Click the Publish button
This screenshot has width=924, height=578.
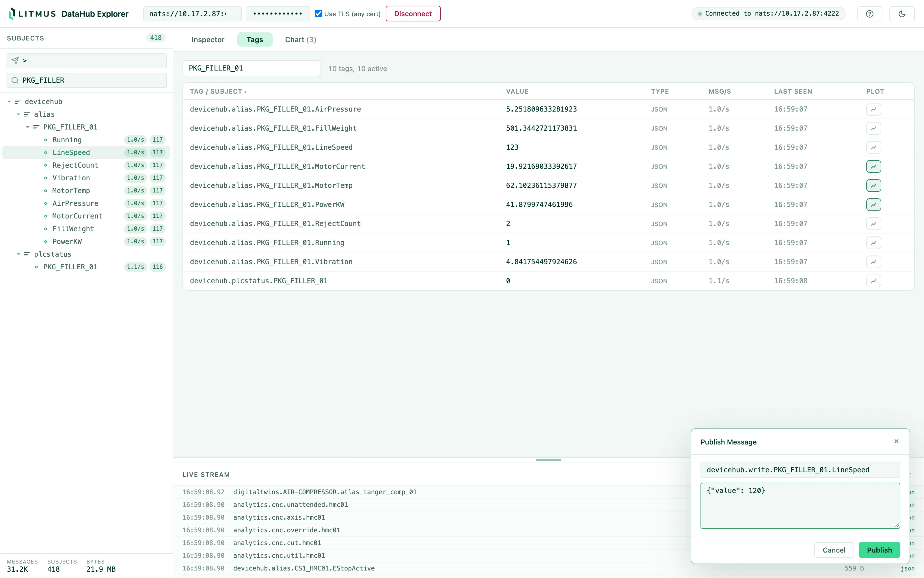(x=879, y=550)
